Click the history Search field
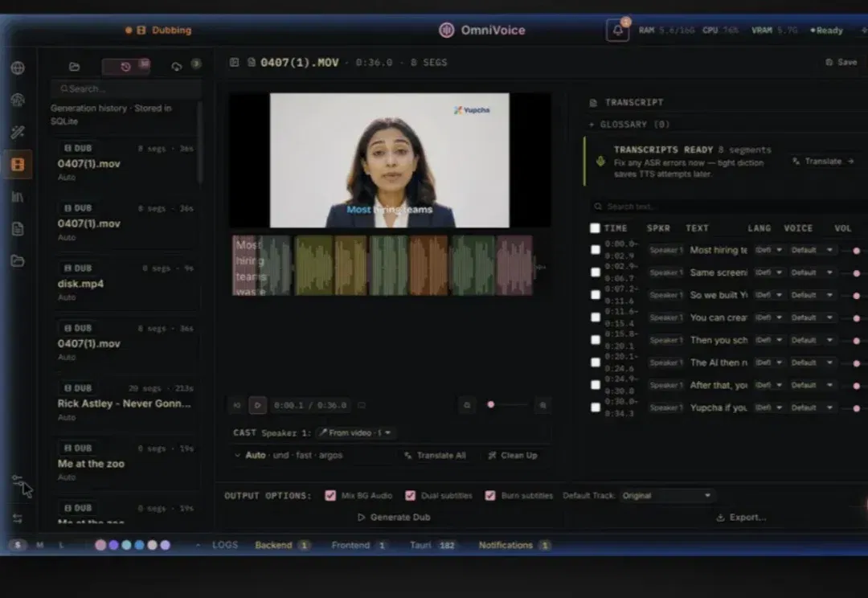 125,88
